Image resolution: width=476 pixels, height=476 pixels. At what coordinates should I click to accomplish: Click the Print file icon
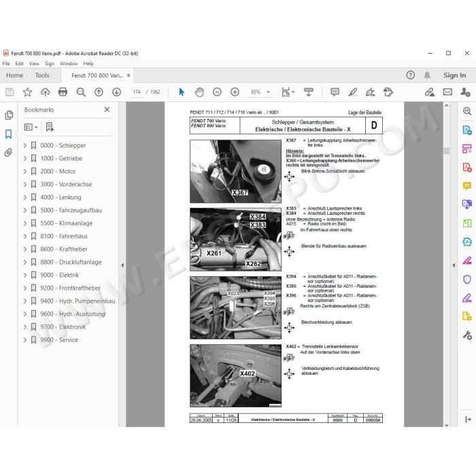tap(63, 92)
